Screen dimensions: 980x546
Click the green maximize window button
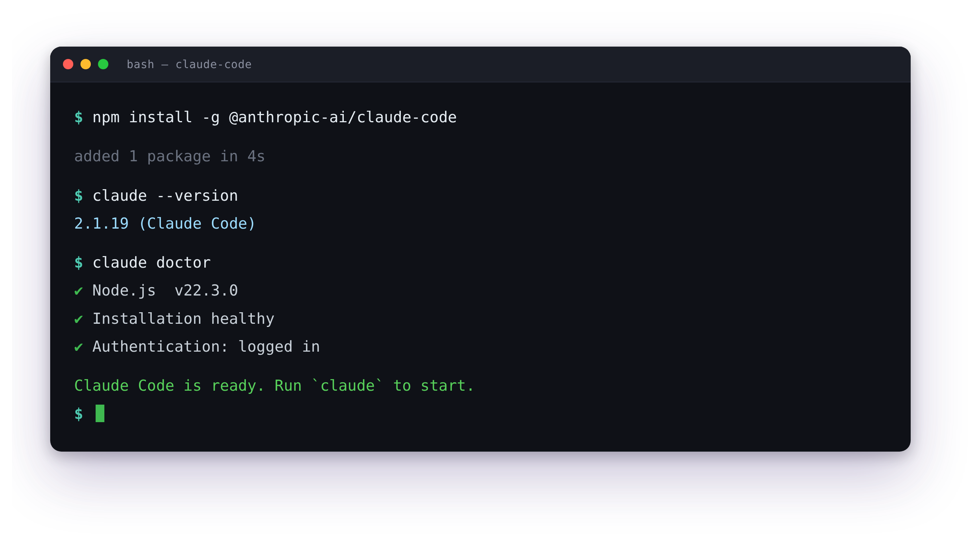tap(103, 64)
